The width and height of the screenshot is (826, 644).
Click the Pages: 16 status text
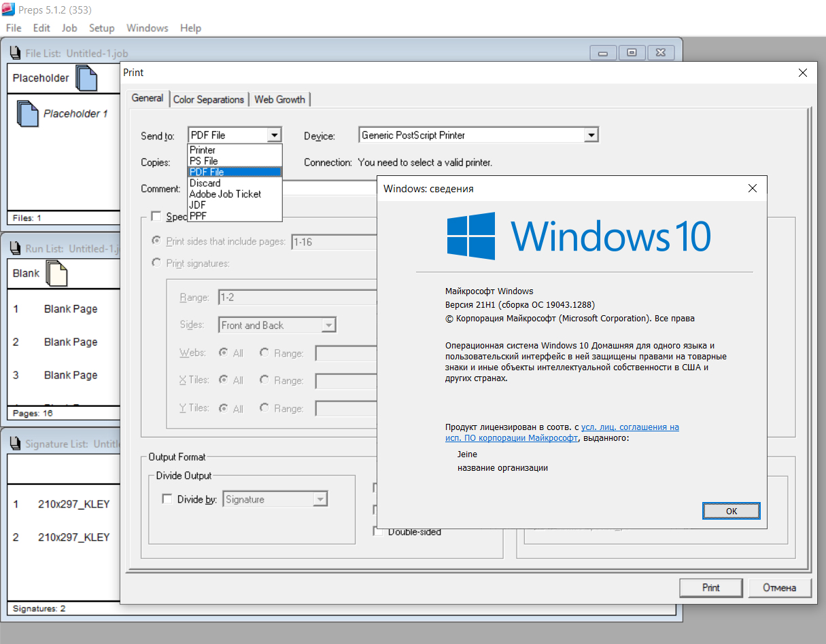[33, 413]
